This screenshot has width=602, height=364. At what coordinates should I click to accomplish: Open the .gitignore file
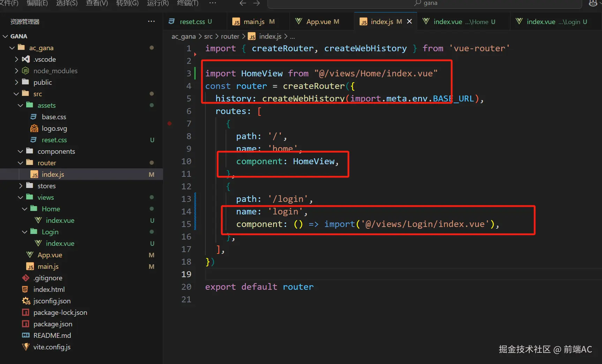pos(48,278)
